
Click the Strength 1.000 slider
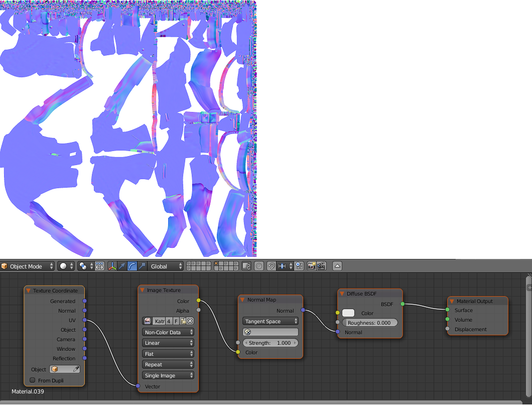tap(271, 343)
